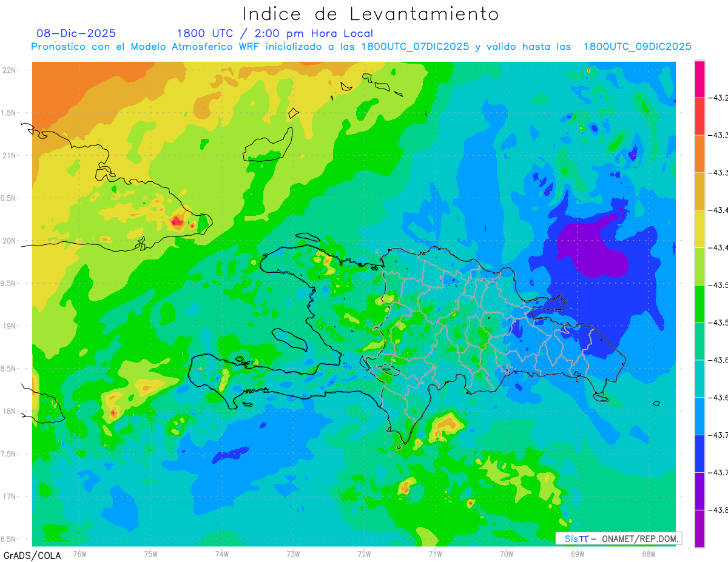Screen dimensions: 728x562
Task: Click the '73W' longitude label
Action: [x=293, y=554]
